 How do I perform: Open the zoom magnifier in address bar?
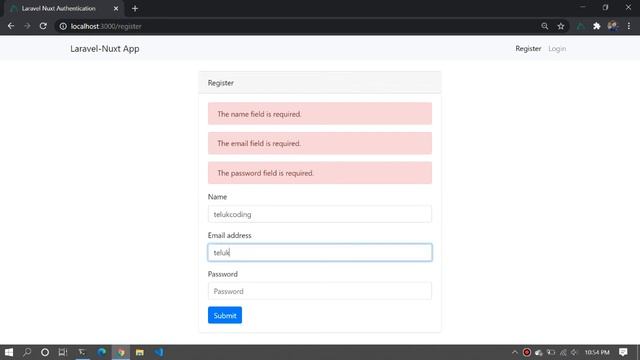pos(544,26)
